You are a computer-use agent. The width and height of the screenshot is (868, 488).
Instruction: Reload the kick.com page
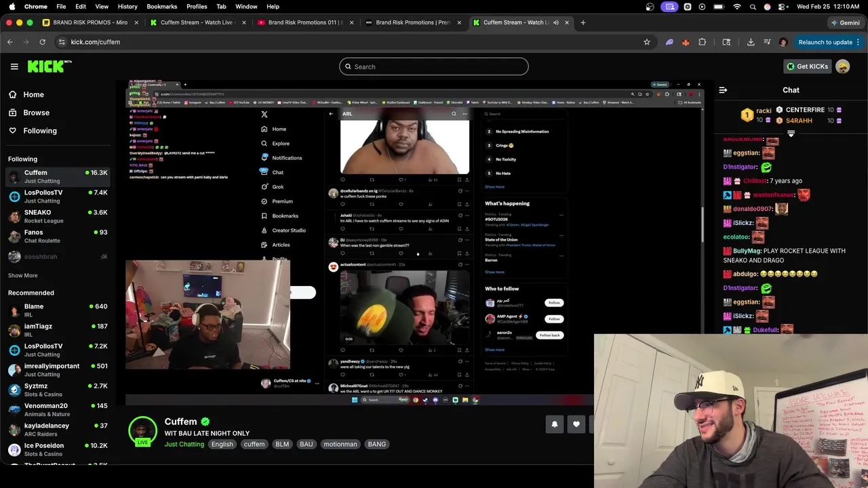coord(42,42)
